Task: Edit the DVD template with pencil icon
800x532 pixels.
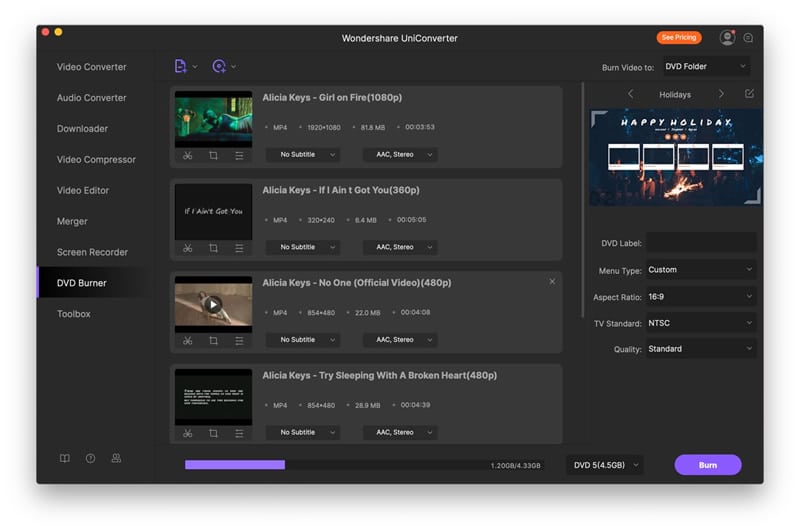Action: (749, 94)
